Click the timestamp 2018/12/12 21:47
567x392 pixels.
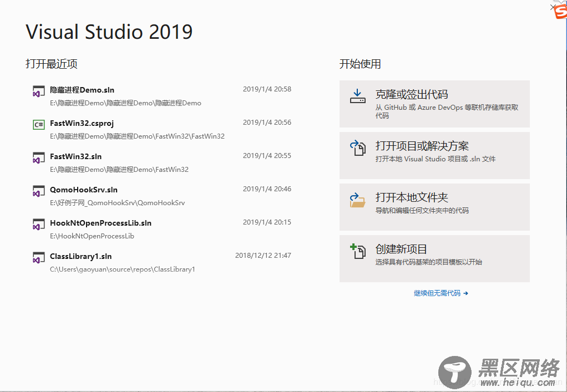pos(263,255)
